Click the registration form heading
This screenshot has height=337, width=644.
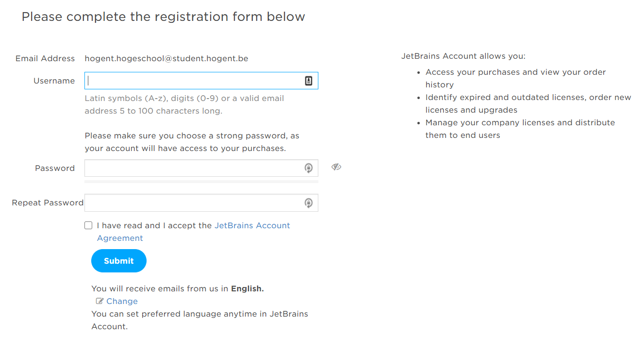pyautogui.click(x=163, y=17)
